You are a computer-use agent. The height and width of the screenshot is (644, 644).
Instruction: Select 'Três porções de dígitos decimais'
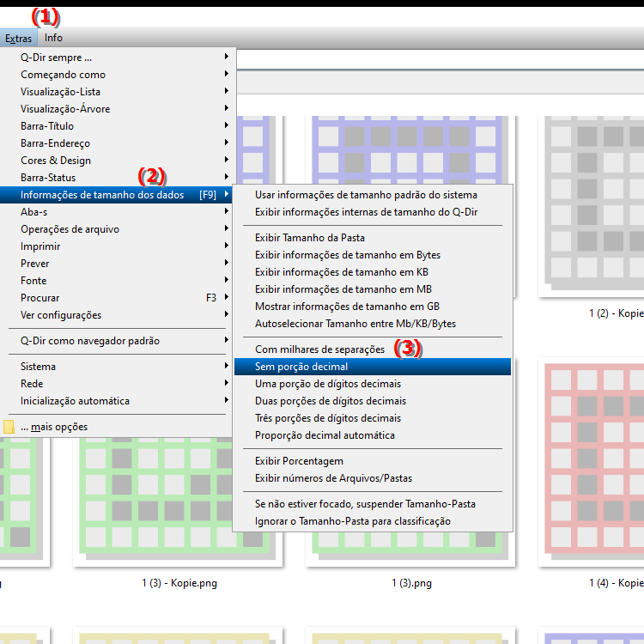pos(373,418)
